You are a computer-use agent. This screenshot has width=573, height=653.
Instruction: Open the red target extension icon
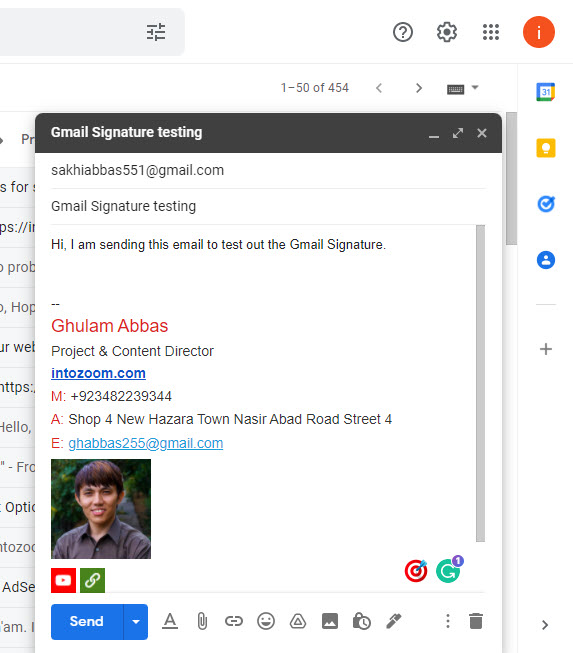(x=416, y=571)
